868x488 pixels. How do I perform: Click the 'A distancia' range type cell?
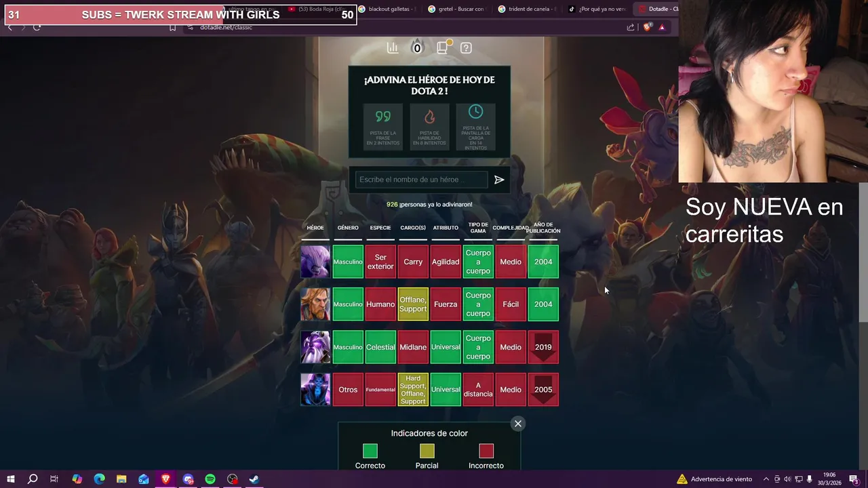coord(478,390)
